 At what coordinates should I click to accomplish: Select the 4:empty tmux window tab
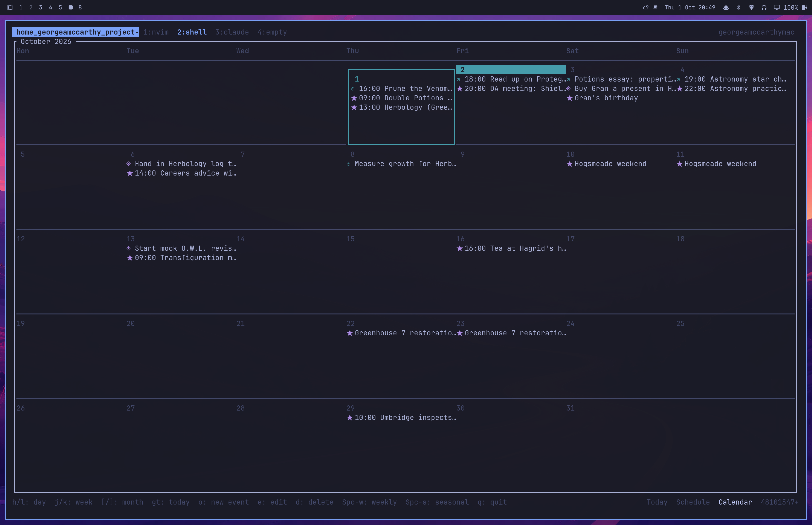click(x=272, y=32)
